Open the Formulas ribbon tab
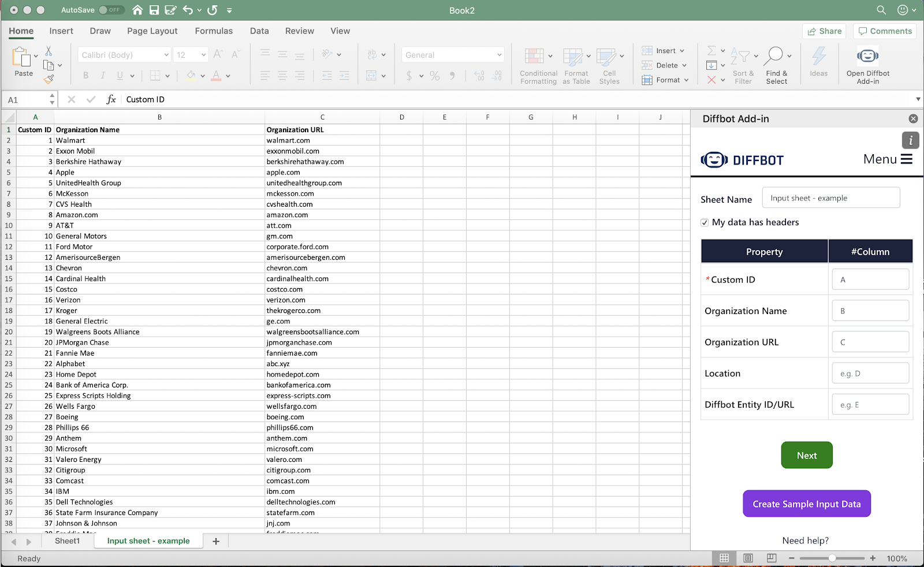Screen dimensions: 924x567 tap(214, 31)
